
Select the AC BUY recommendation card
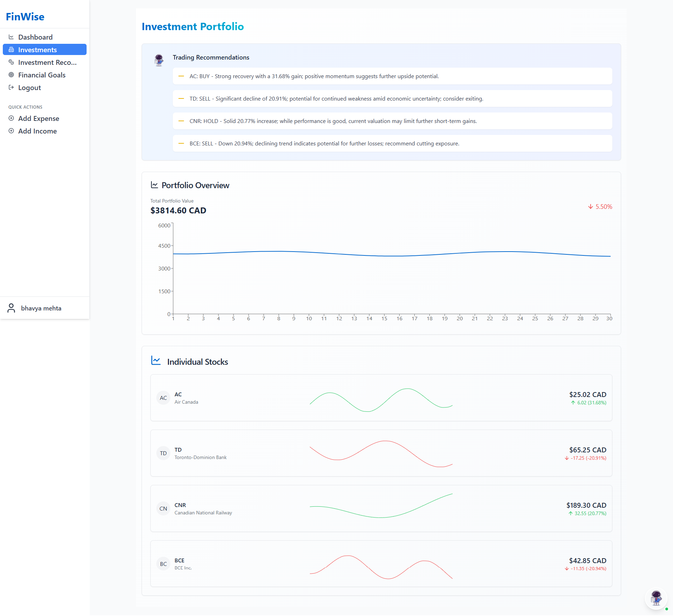tap(392, 76)
